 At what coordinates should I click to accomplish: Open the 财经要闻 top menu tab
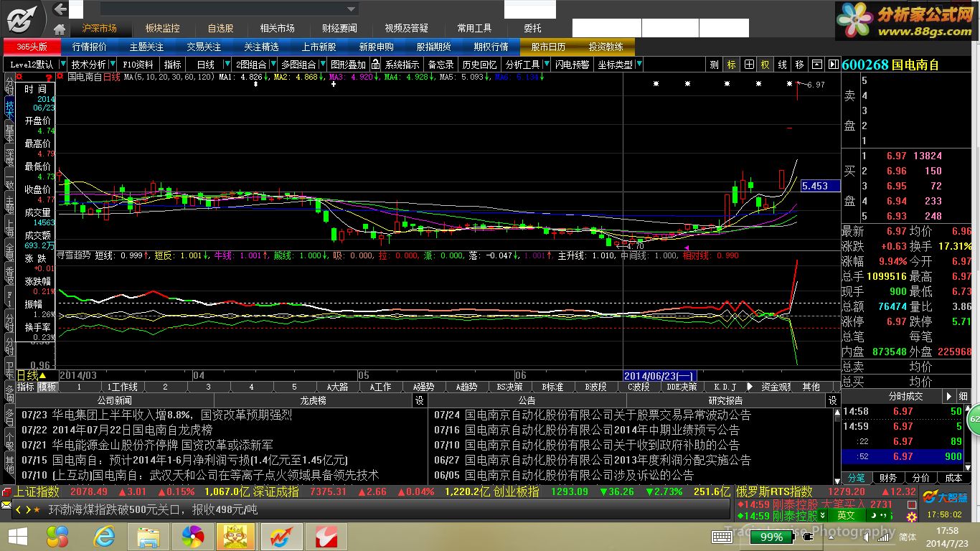(339, 28)
